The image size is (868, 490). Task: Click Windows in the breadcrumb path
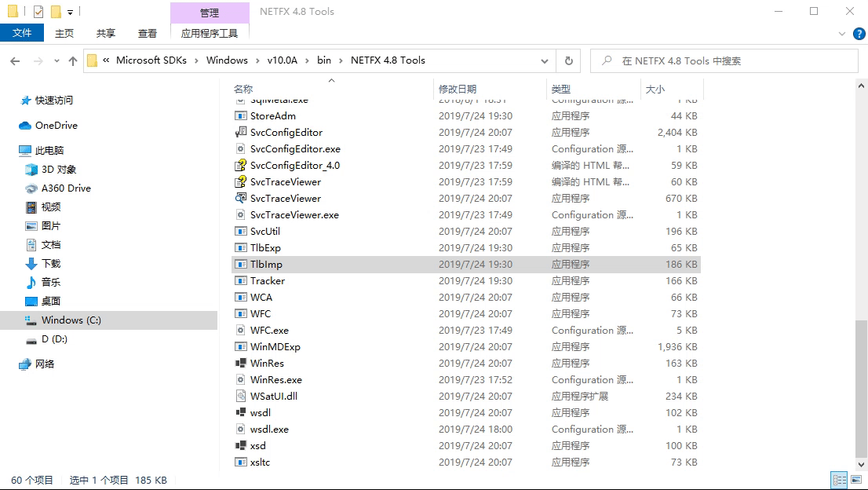click(227, 60)
